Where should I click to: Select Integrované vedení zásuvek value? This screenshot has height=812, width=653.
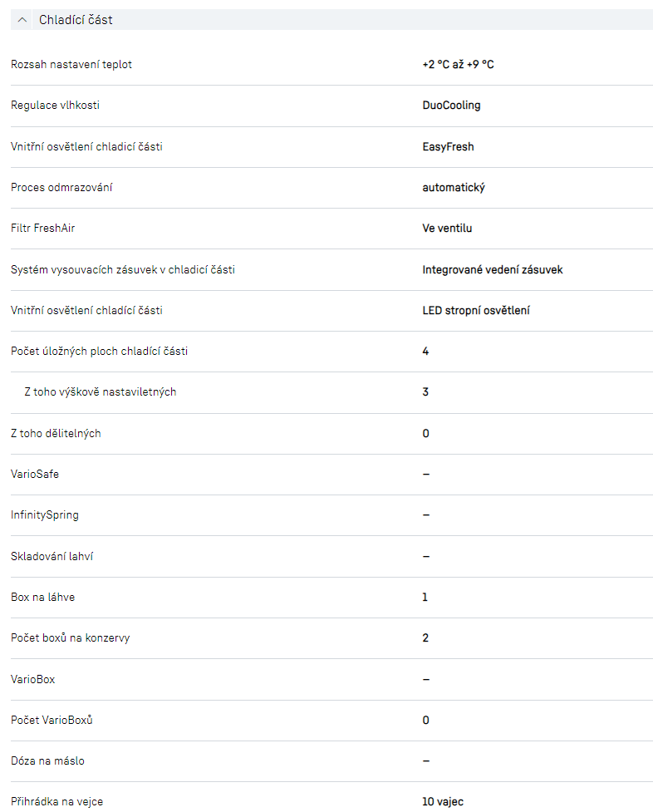click(492, 270)
